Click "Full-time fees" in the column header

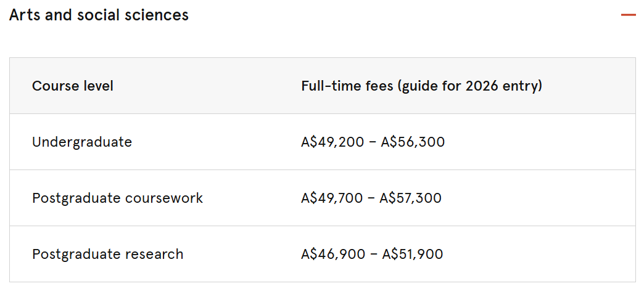tap(347, 86)
